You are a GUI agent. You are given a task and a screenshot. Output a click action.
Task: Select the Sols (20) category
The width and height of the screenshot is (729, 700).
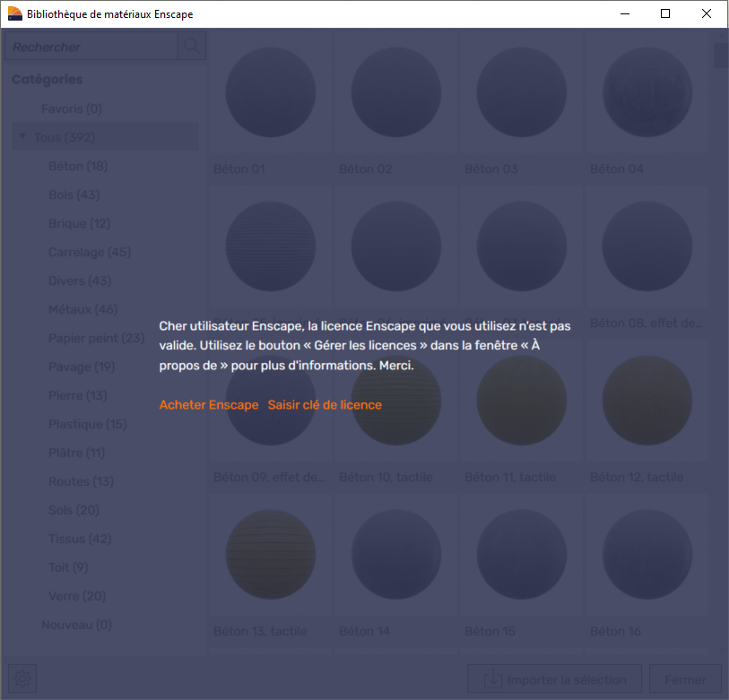(x=74, y=510)
